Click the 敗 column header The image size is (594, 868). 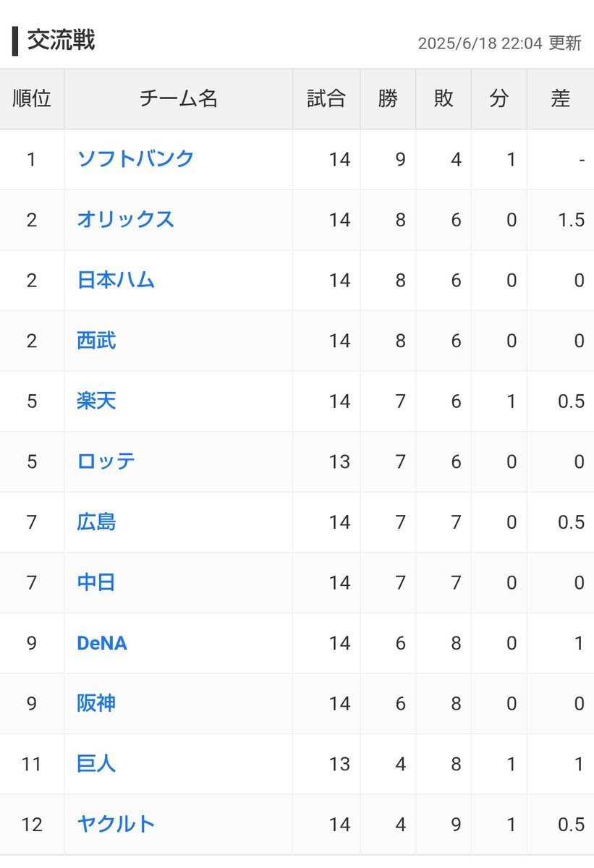444,99
